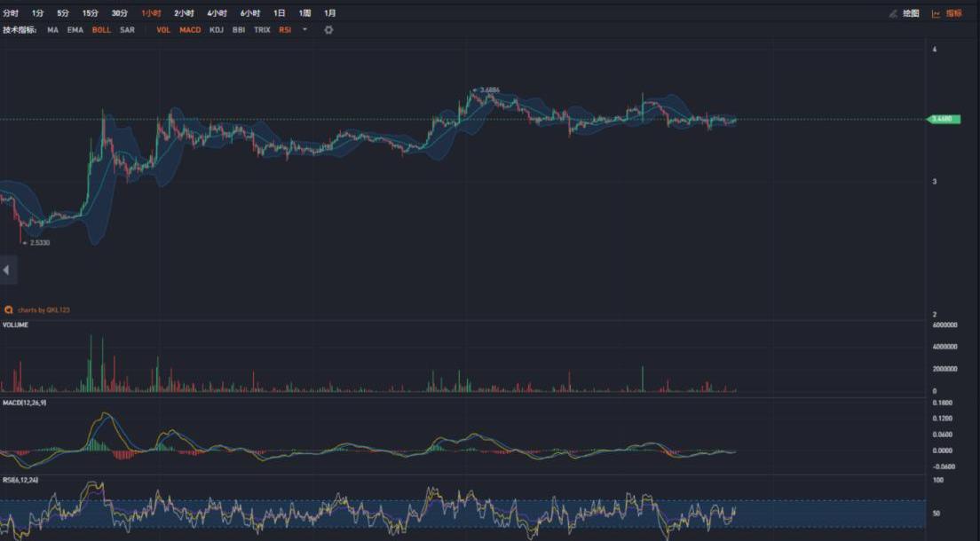This screenshot has height=541, width=980.
Task: Click the 绘图 drawing button label
Action: pos(911,13)
